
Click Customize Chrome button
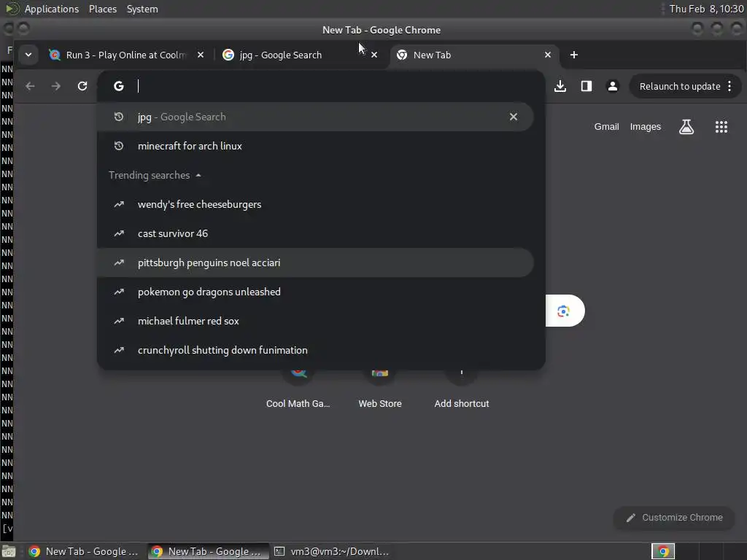[x=674, y=518]
